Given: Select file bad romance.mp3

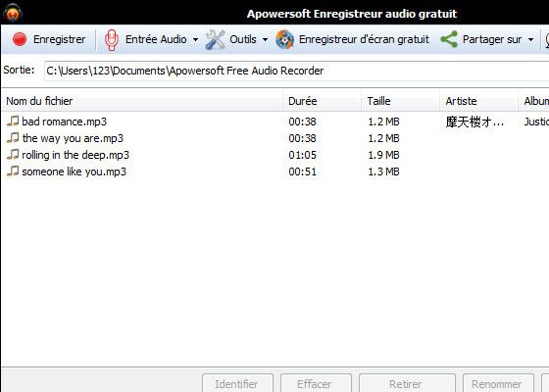Looking at the screenshot, I should click(64, 122).
